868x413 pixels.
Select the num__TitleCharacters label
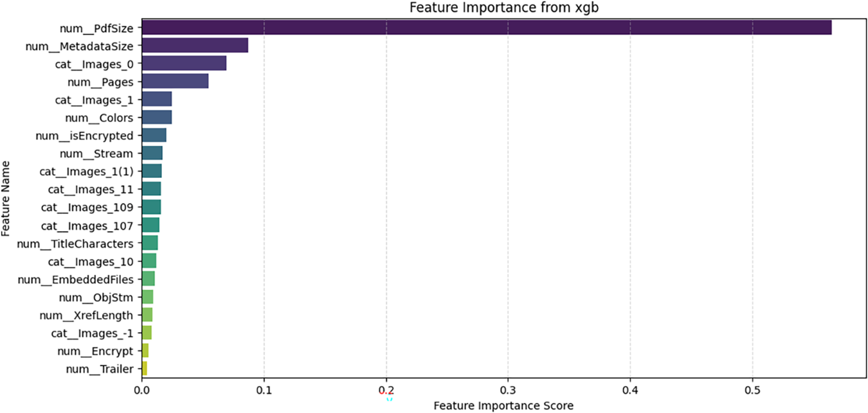point(75,243)
